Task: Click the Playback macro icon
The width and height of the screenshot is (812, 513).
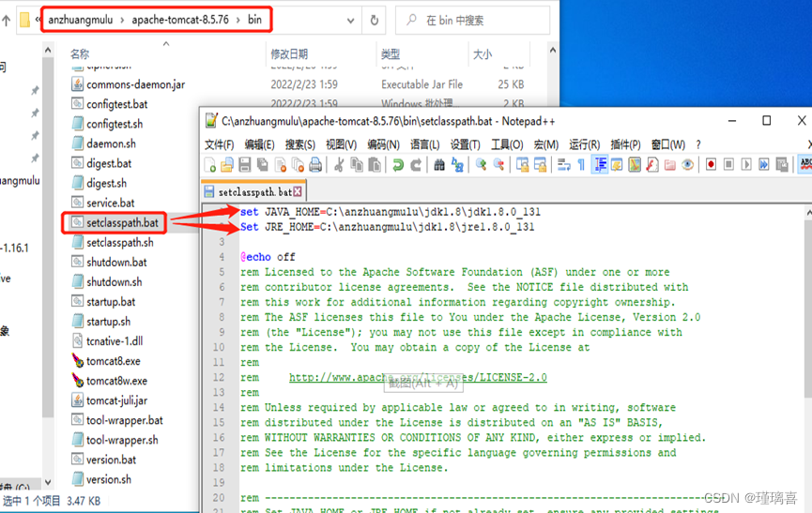Action: click(745, 165)
